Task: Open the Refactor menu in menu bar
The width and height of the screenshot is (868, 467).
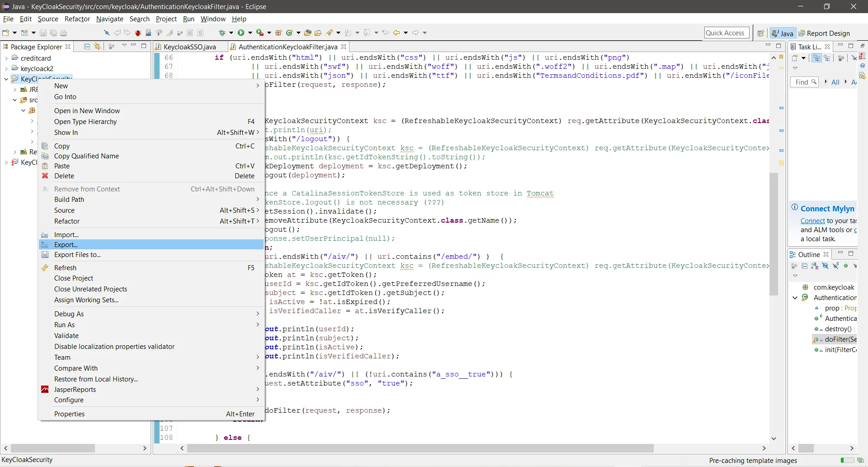Action: pyautogui.click(x=77, y=19)
